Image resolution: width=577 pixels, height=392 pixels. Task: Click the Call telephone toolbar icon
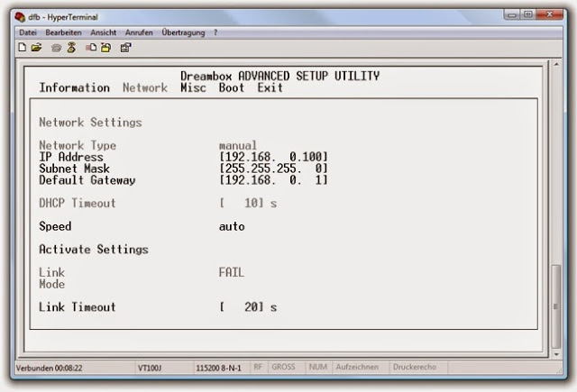[56, 48]
